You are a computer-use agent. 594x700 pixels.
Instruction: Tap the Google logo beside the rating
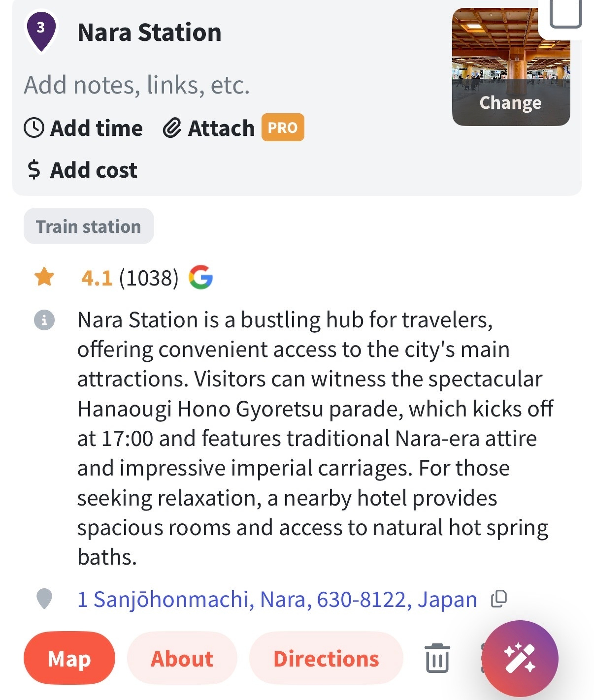point(201,278)
